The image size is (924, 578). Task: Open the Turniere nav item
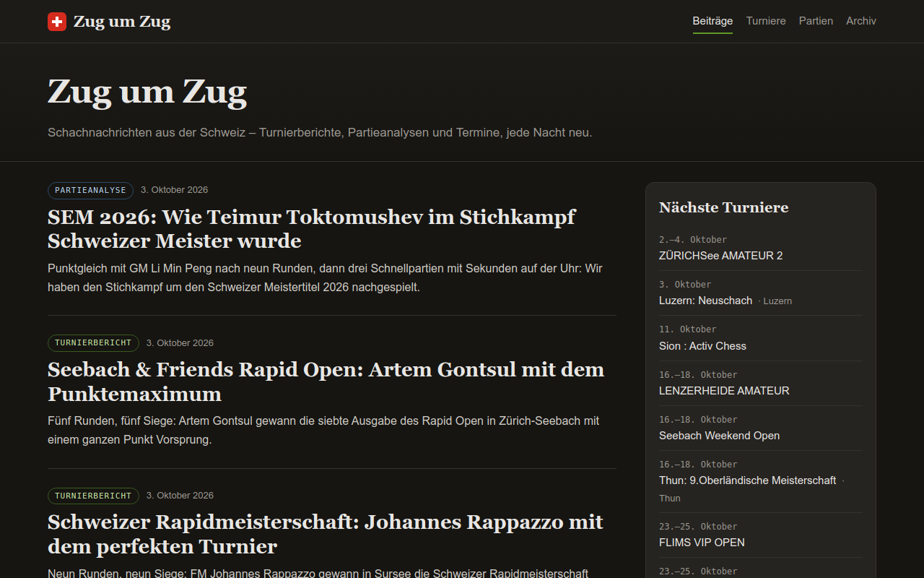pyautogui.click(x=766, y=21)
